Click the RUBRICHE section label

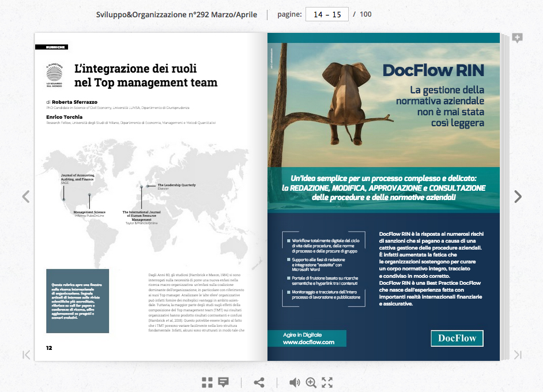point(52,47)
